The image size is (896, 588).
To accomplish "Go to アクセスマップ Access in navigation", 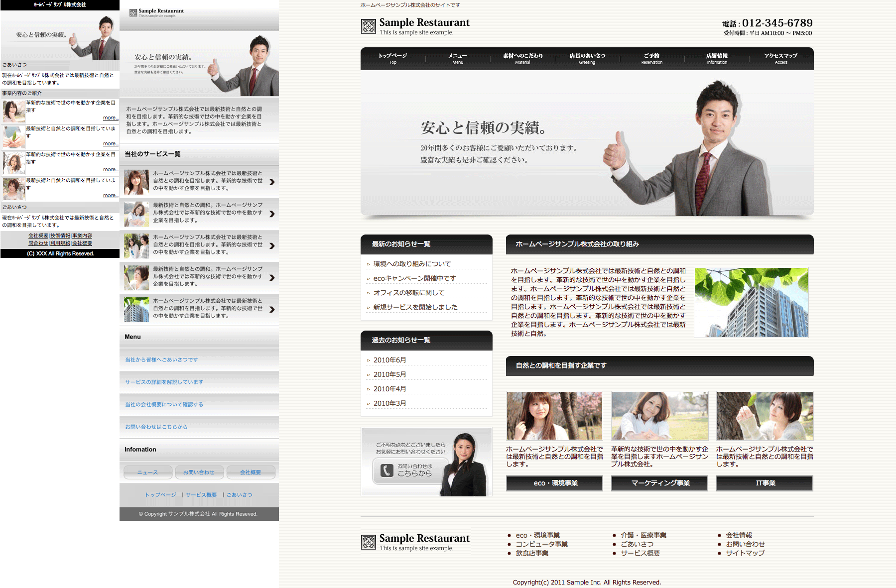I will pos(780,58).
